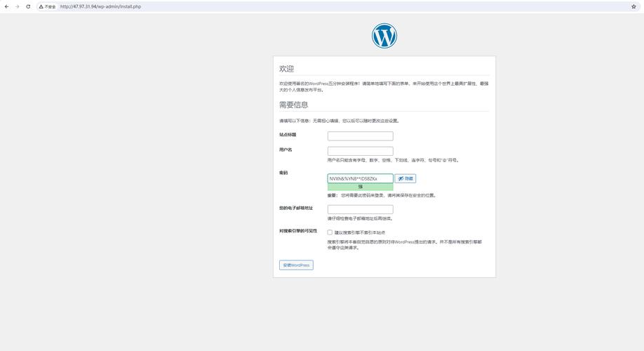Click the 重要 password reminder text
Viewport: 644px width, 351px height.
coord(382,195)
